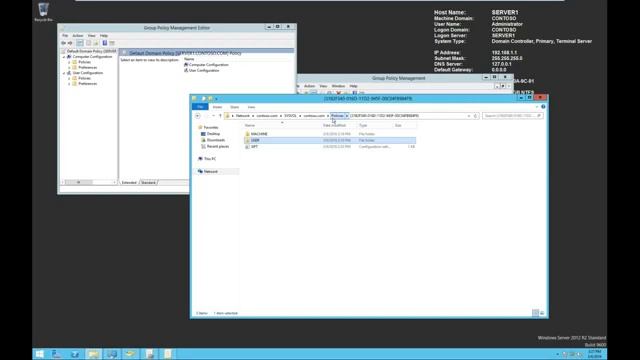This screenshot has width=640, height=360.
Task: Click the Help book icon in Editor toolbar
Action: point(104,43)
